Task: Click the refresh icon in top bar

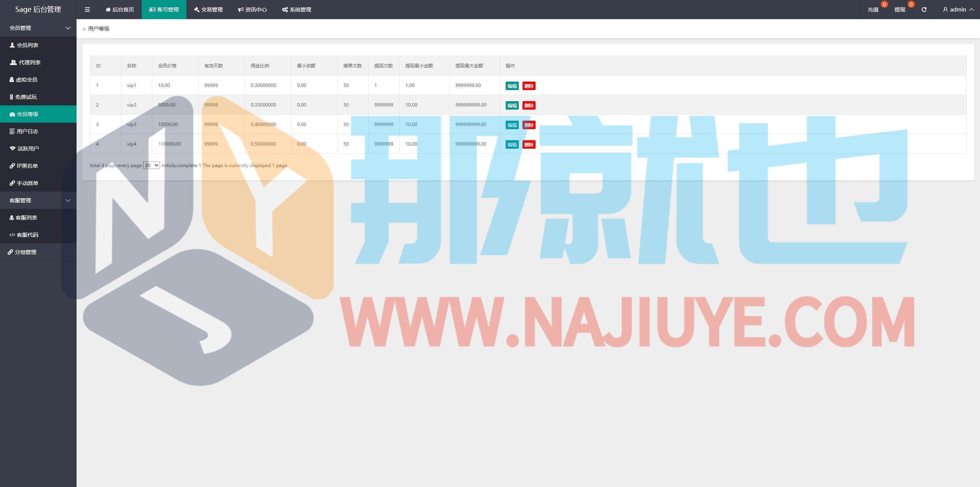Action: 924,10
